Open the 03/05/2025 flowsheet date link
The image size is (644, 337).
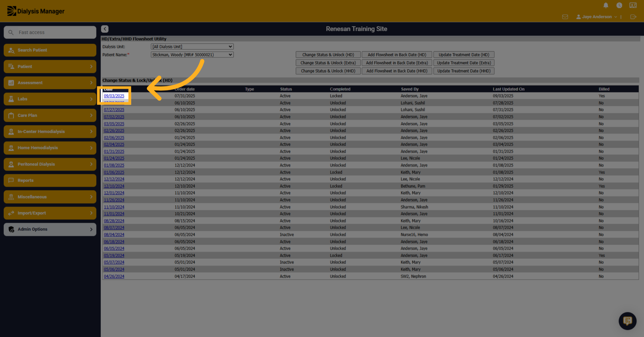click(x=114, y=124)
